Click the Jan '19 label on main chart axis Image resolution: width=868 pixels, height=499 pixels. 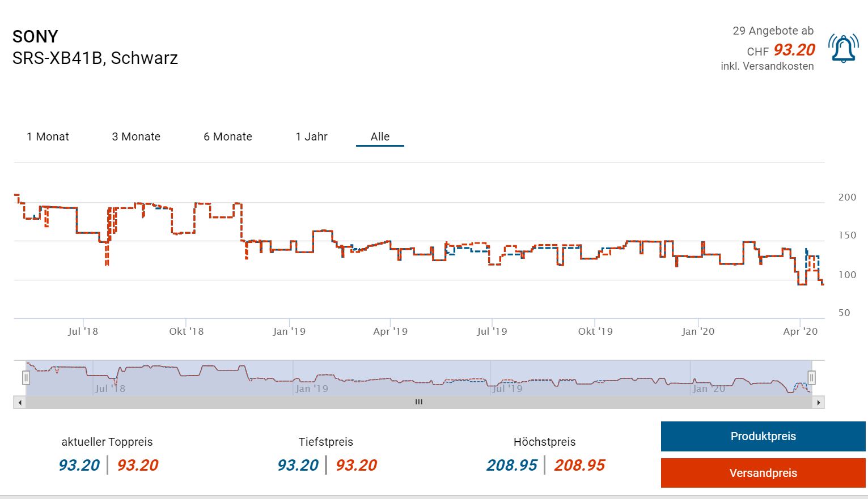coord(289,331)
